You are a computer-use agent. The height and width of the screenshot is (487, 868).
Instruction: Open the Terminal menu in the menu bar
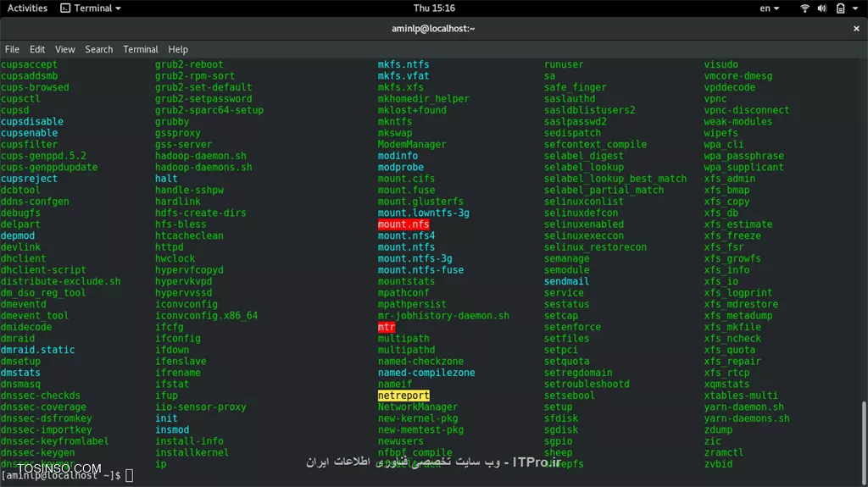pyautogui.click(x=140, y=49)
